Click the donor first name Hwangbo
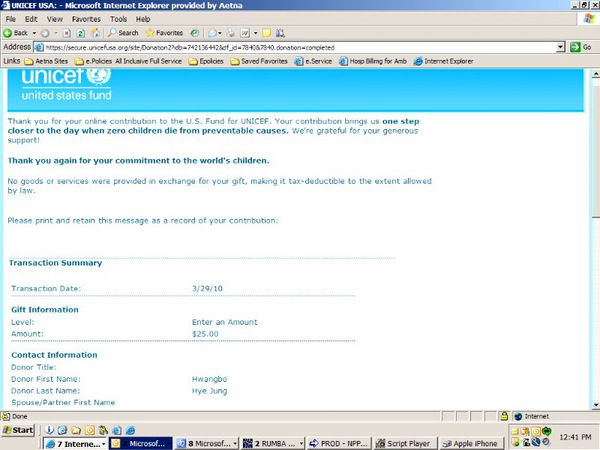This screenshot has width=600, height=450. coord(209,379)
